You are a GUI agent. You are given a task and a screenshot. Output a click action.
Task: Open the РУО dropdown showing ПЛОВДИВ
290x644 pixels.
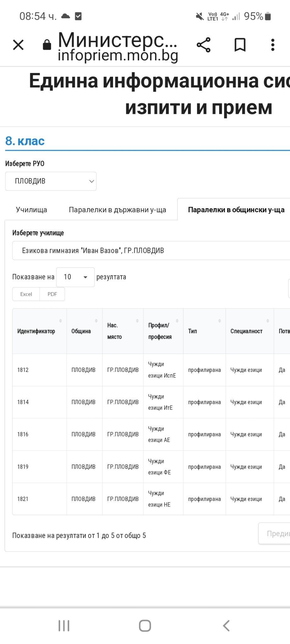[51, 181]
